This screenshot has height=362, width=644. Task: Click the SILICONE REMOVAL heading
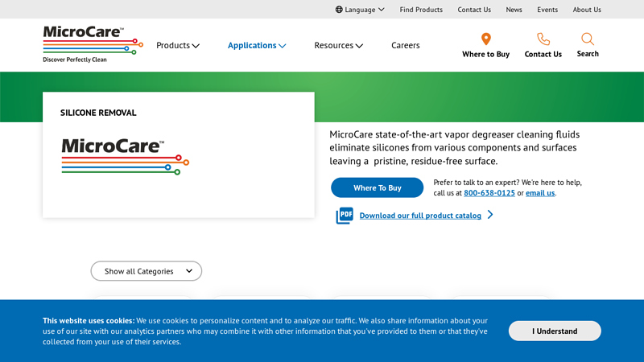click(x=98, y=113)
